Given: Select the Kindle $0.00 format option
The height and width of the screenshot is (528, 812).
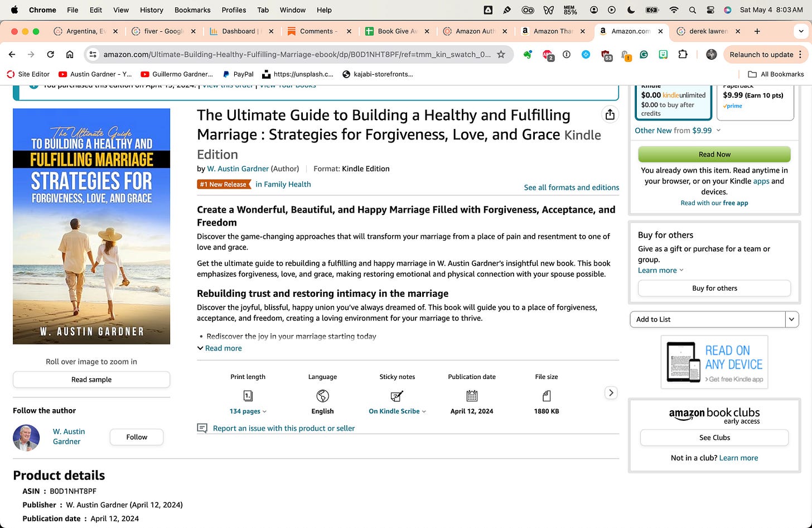Looking at the screenshot, I should coord(674,102).
